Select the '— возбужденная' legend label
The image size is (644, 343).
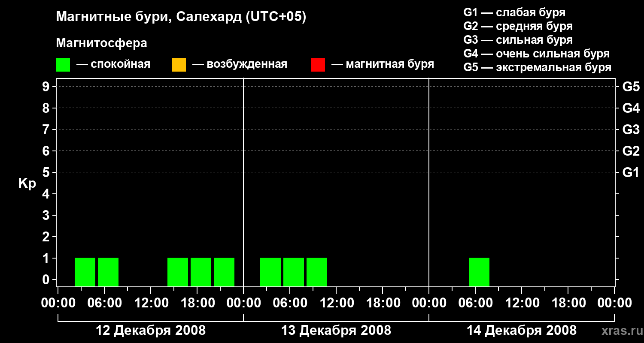click(x=240, y=65)
